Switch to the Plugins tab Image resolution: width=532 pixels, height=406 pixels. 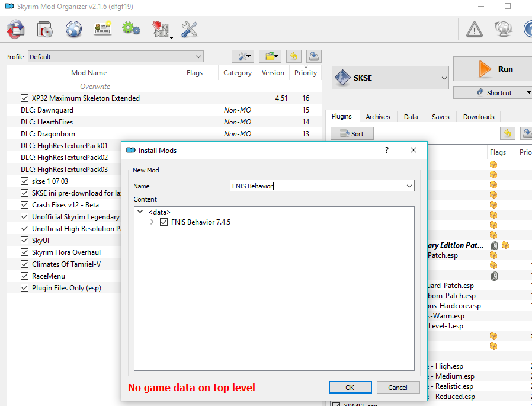pyautogui.click(x=342, y=116)
